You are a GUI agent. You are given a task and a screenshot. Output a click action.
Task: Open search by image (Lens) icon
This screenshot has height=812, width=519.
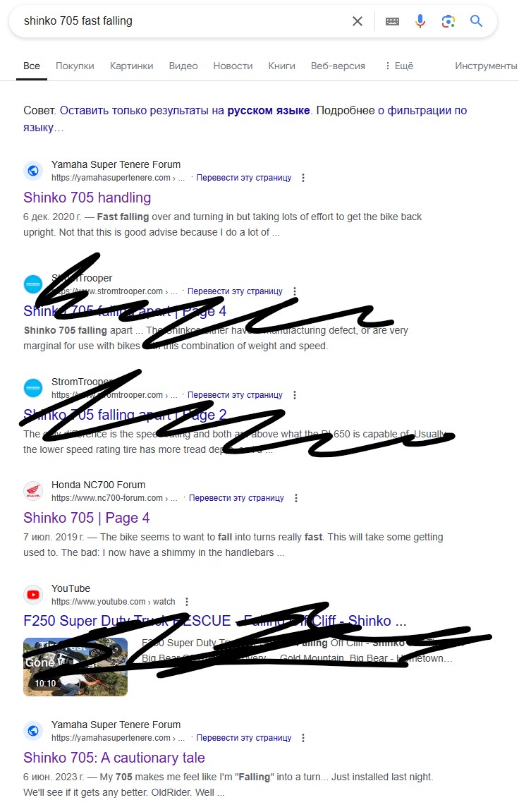point(448,21)
